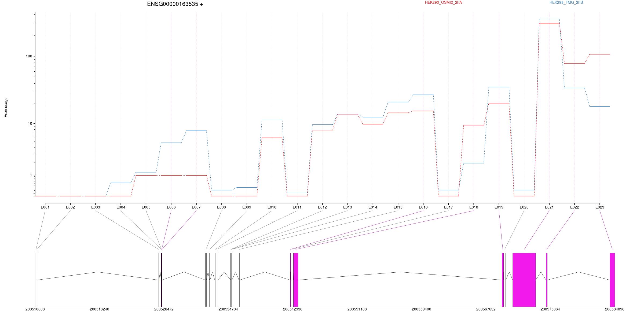
Task: Click exon label E012
Action: tap(322, 207)
